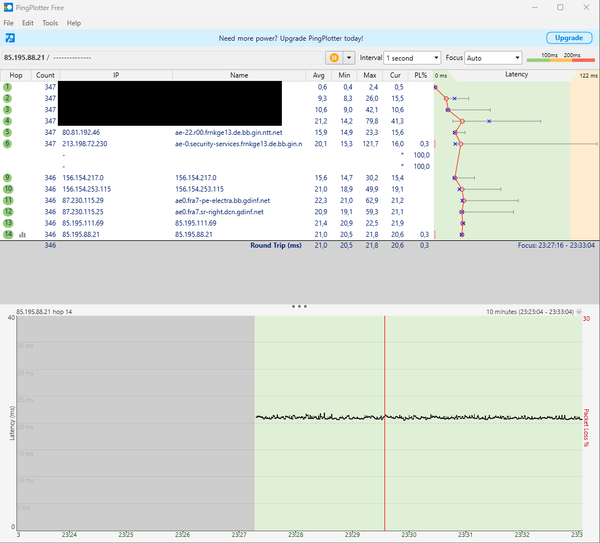
Task: Click the Hop column header
Action: 16,75
